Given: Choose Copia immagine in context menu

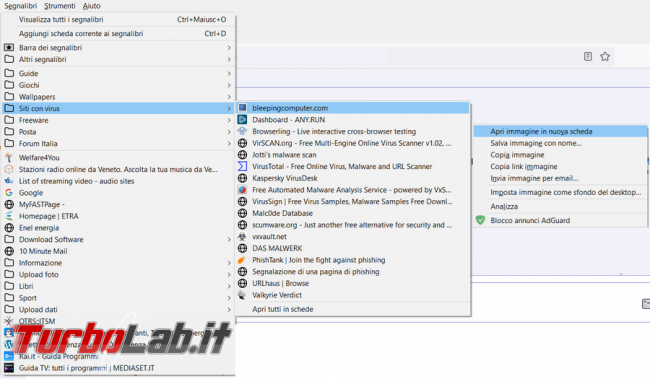Looking at the screenshot, I should tap(560, 155).
